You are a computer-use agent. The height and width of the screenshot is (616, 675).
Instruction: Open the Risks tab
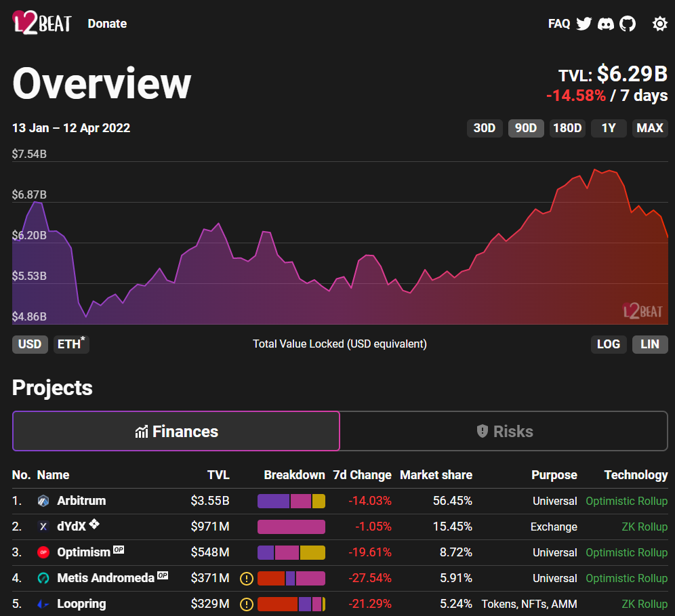pos(504,431)
